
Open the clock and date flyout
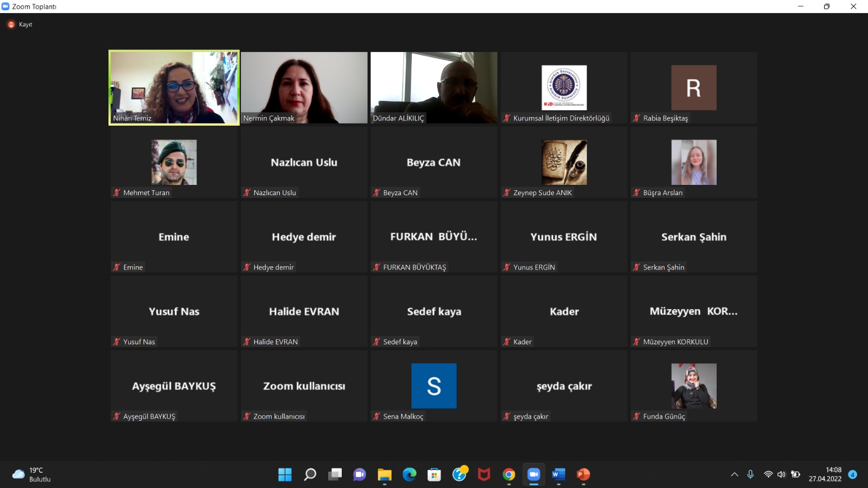tap(825, 474)
